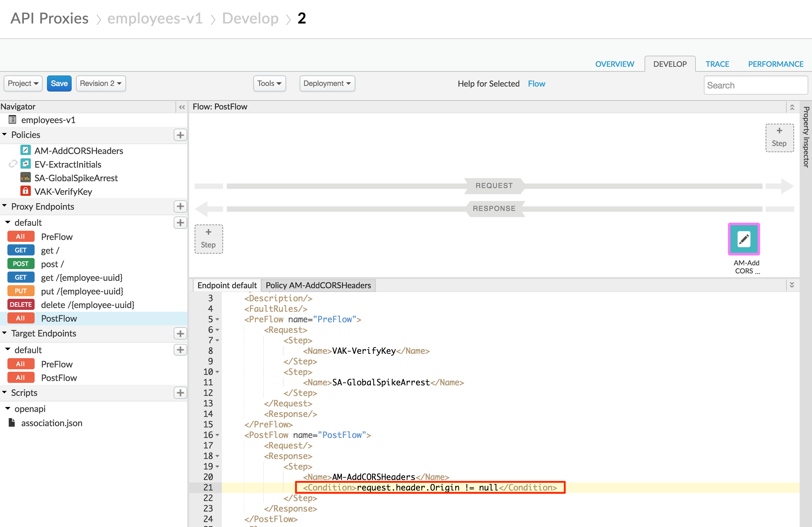The height and width of the screenshot is (527, 812).
Task: Switch to the PERFORMANCE tab
Action: pyautogui.click(x=776, y=64)
